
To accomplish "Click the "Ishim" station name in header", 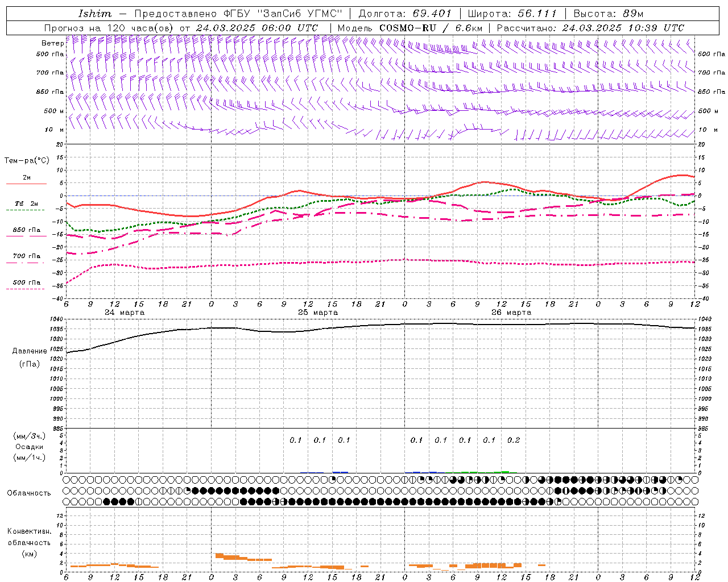I will 94,14.
